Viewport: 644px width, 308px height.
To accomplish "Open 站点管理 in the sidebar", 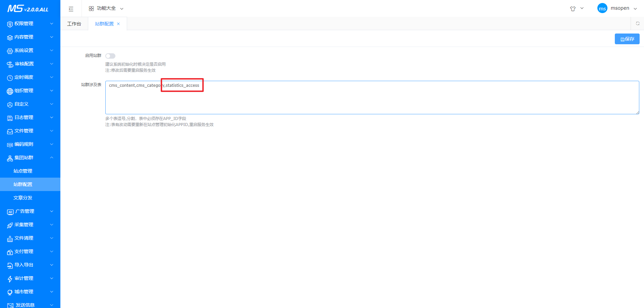I will point(23,171).
